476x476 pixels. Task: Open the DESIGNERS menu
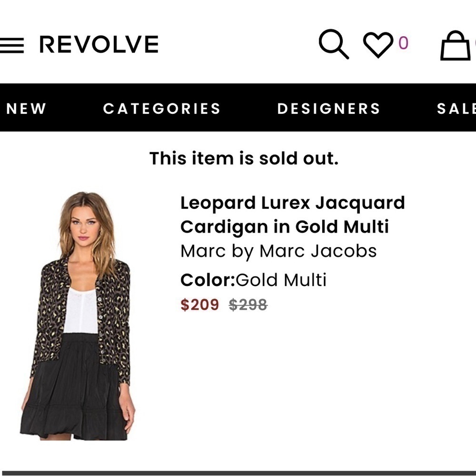point(329,109)
